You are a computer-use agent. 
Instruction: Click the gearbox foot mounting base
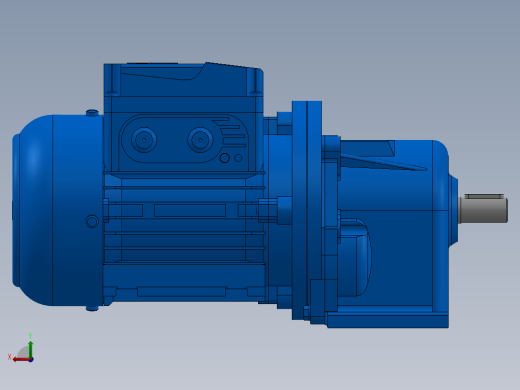click(388, 320)
